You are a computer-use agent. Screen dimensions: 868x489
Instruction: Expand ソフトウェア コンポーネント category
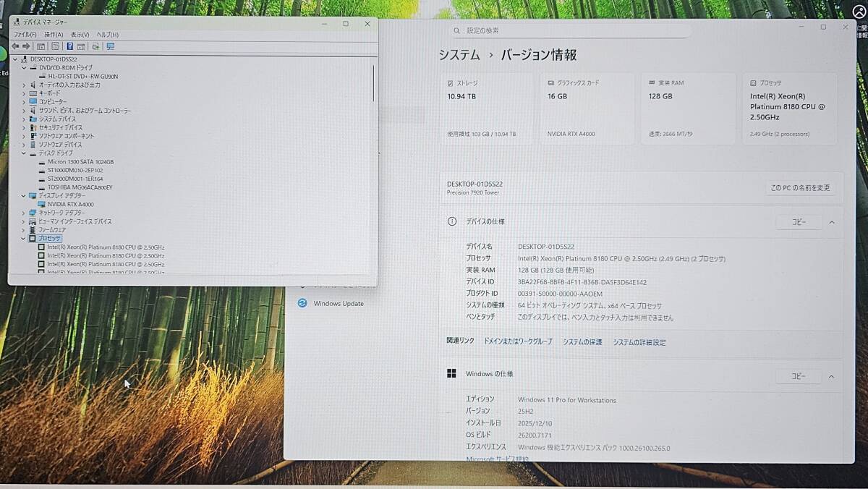pos(24,136)
